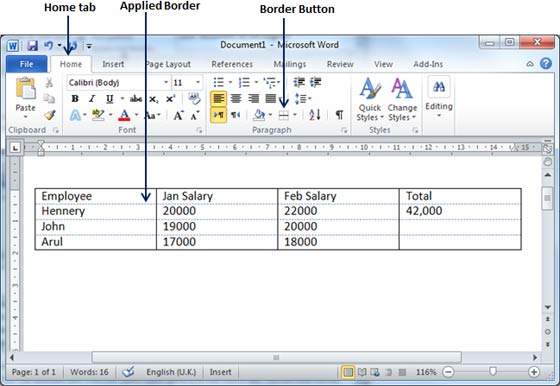Click the Multilevel List icon
This screenshot has width=560, height=386.
point(270,82)
